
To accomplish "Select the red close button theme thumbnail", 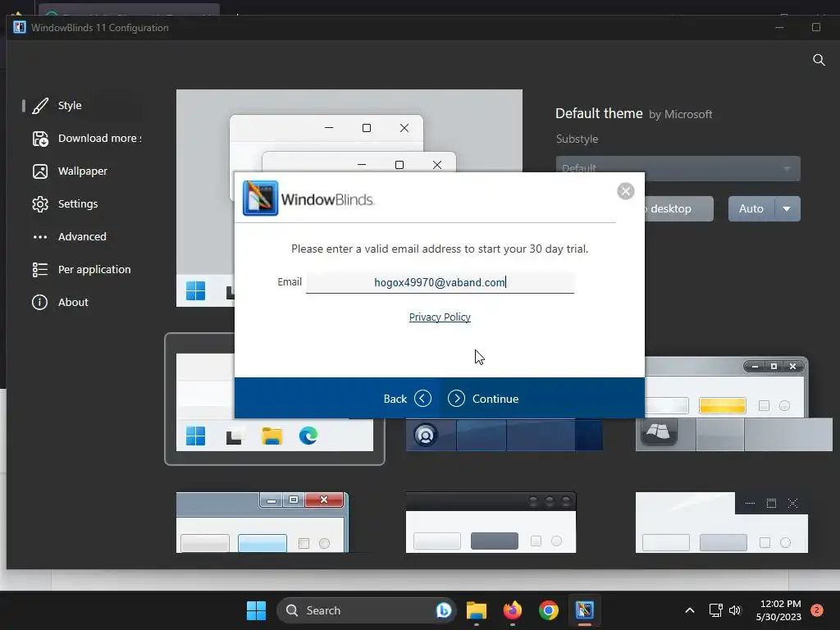I will coord(262,523).
